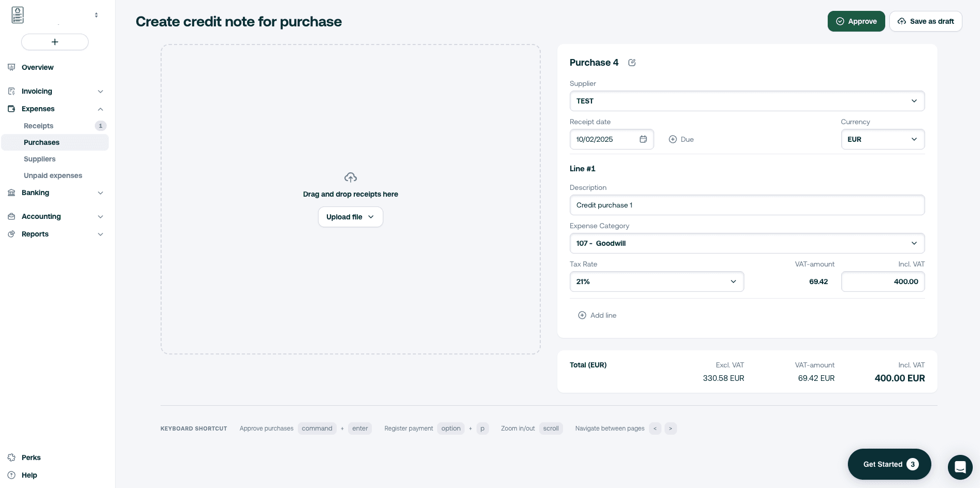This screenshot has width=980, height=488.
Task: Expand the Tax Rate dropdown set to 21%
Action: click(x=733, y=282)
